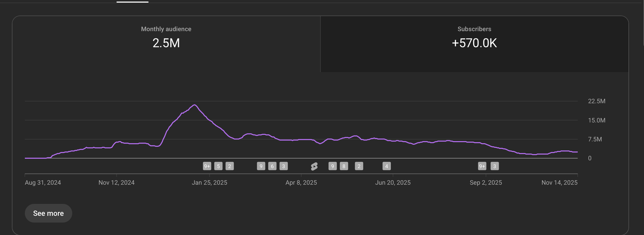Open the video marker labeled 6
644x235 pixels.
[x=272, y=166]
